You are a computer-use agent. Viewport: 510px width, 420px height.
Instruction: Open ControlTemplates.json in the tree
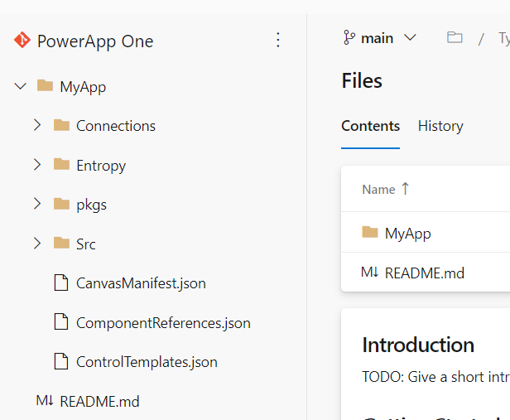click(x=147, y=362)
